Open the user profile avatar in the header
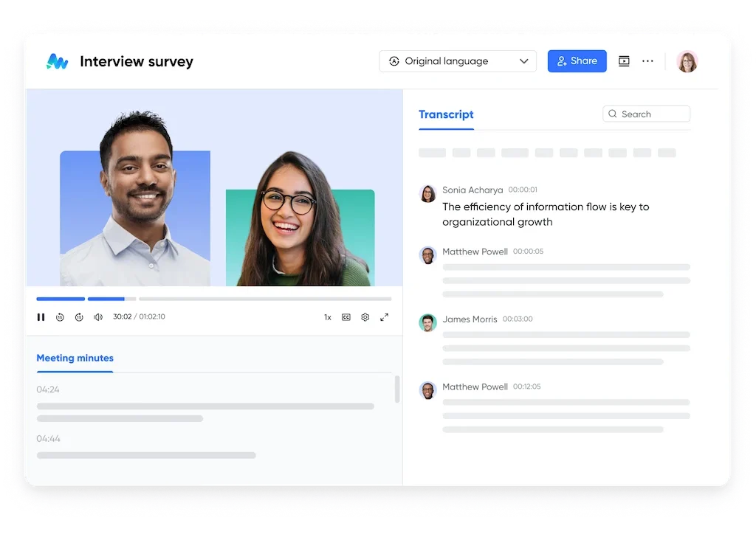The width and height of the screenshot is (756, 537). 687,62
